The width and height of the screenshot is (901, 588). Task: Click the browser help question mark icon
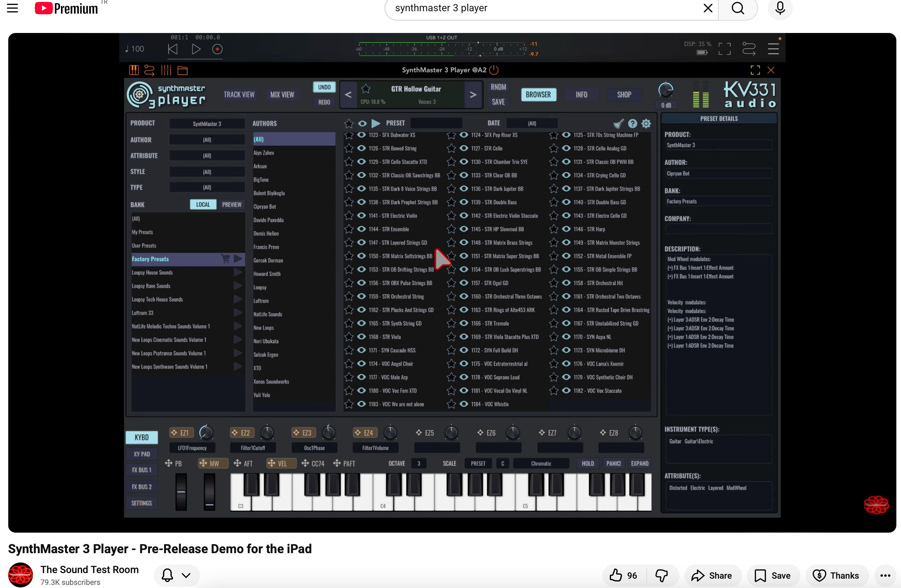point(632,124)
